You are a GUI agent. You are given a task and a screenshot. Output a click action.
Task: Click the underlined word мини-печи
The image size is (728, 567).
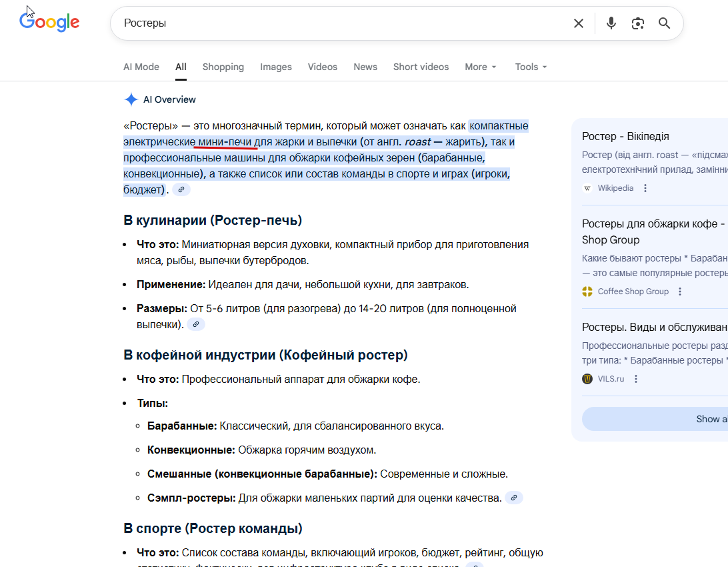pos(225,141)
